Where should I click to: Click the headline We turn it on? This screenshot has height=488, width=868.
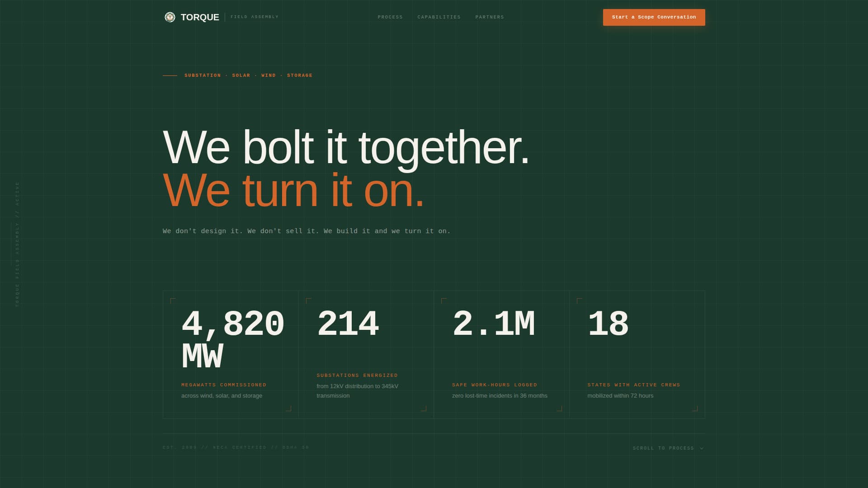click(294, 190)
